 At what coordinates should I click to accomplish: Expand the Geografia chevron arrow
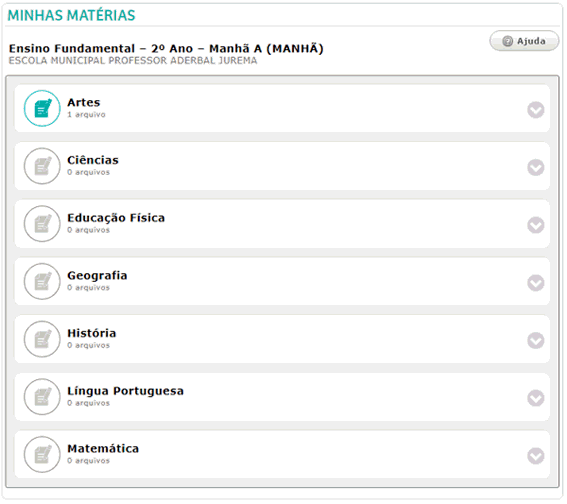(x=536, y=283)
